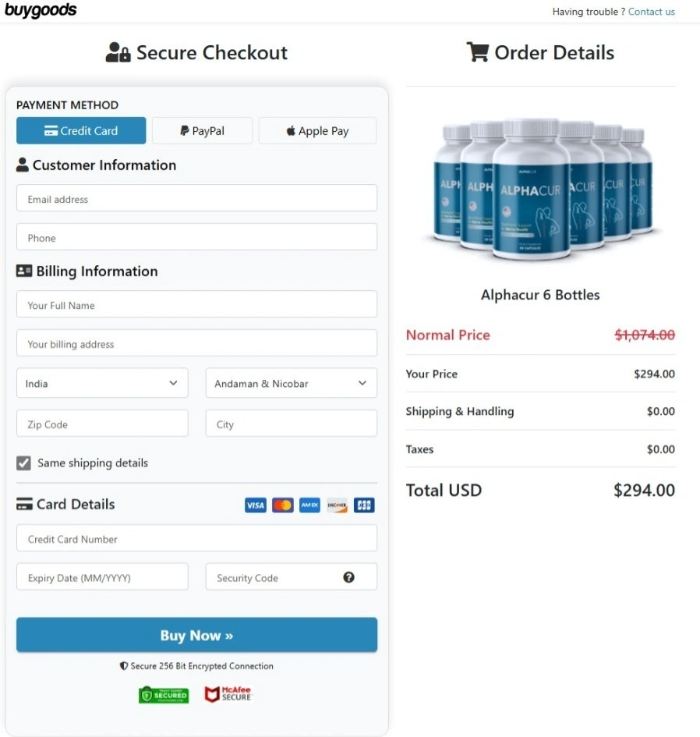
Task: Click the Discover card icon
Action: 337,505
